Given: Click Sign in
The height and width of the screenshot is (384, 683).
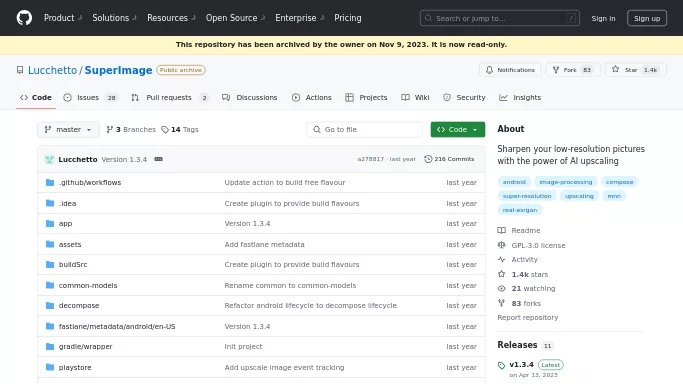Looking at the screenshot, I should (603, 18).
